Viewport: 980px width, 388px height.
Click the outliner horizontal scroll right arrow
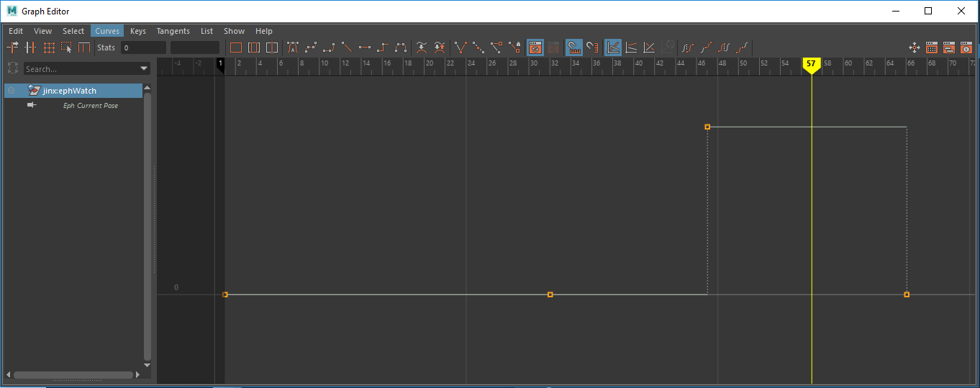click(137, 374)
